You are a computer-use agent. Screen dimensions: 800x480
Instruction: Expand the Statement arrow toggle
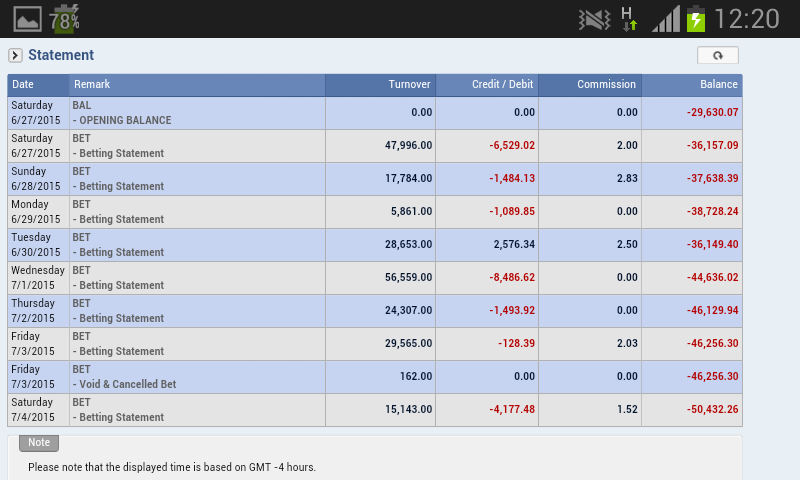pos(15,55)
